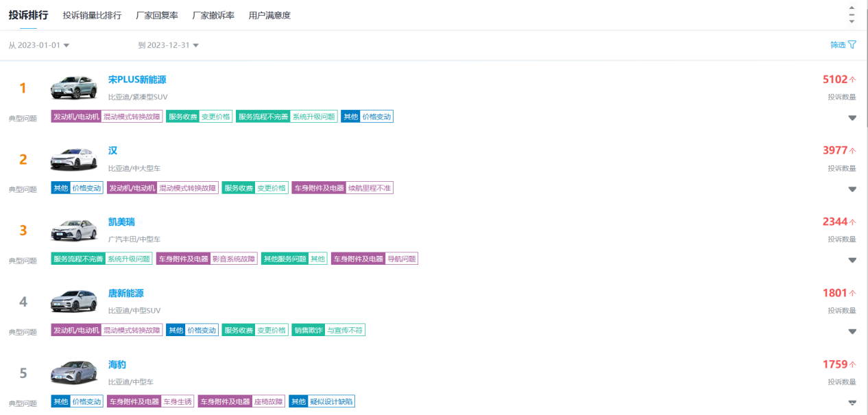The width and height of the screenshot is (868, 415).
Task: Click 车身生锈 tag in 海豹 row
Action: pyautogui.click(x=178, y=402)
